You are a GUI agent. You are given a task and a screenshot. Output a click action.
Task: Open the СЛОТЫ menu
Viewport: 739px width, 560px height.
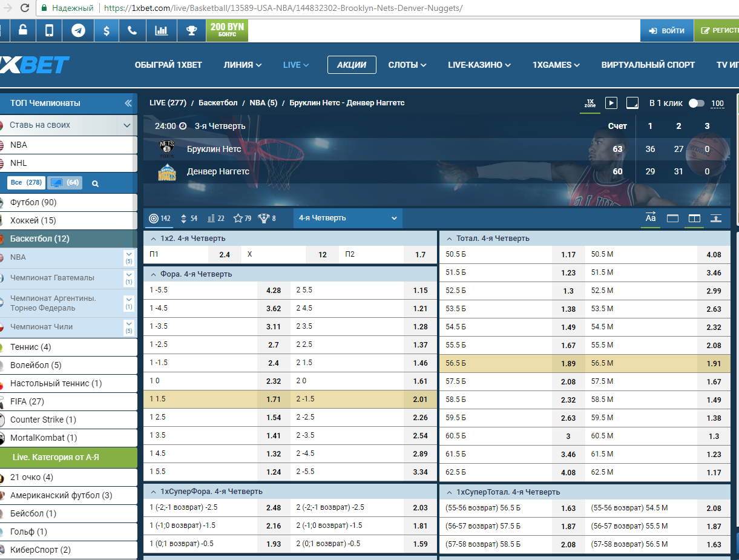[x=407, y=65]
